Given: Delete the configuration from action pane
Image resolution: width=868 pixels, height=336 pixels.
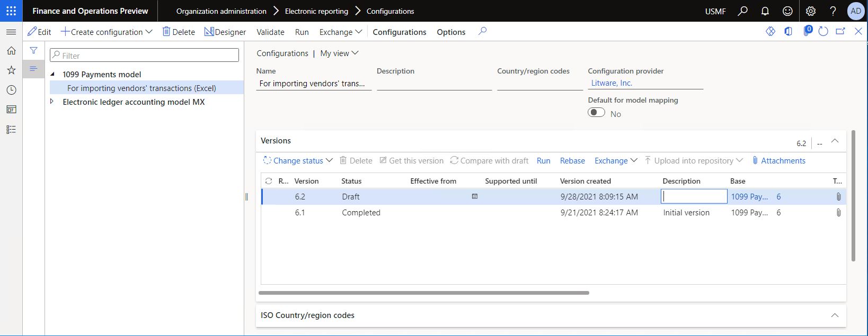Looking at the screenshot, I should [x=179, y=32].
